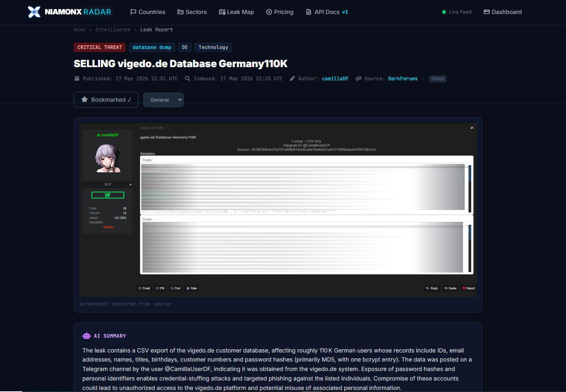This screenshot has width=566, height=392.
Task: Click the Leak Report breadcrumb text
Action: (157, 30)
